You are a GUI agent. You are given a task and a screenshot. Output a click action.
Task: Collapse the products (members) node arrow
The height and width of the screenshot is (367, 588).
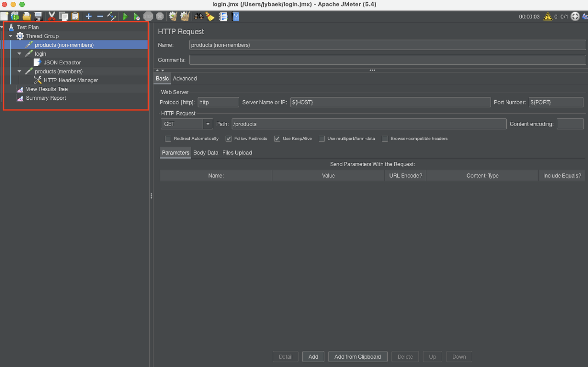[19, 71]
